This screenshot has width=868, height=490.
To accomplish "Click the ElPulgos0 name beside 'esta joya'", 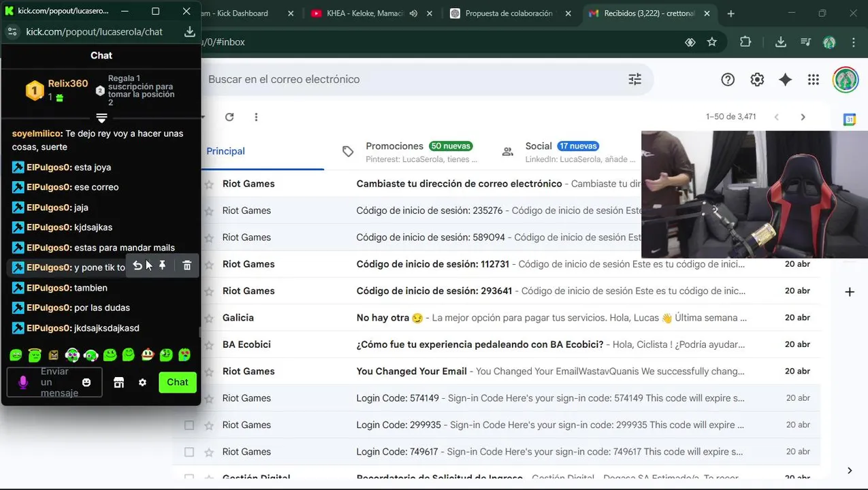I will click(x=49, y=167).
